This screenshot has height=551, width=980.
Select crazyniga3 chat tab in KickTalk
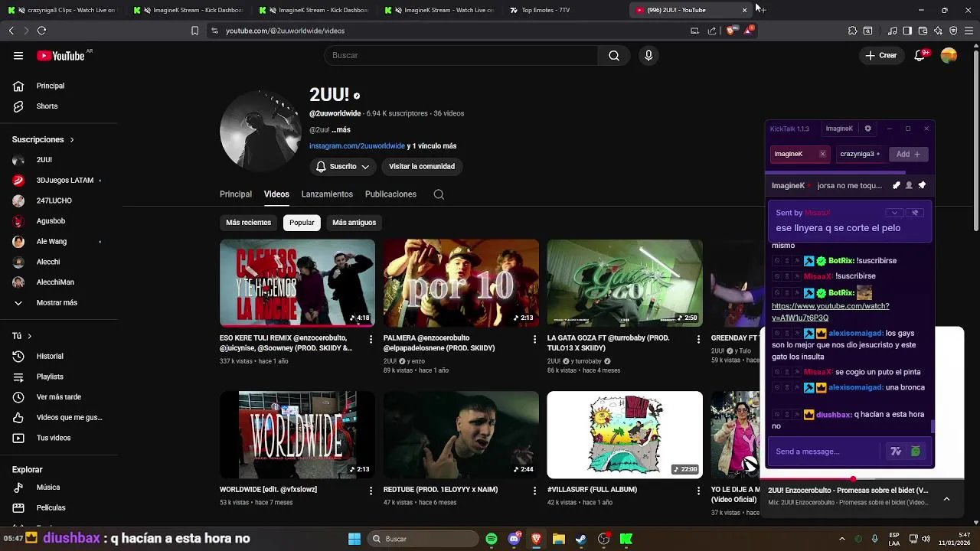[x=862, y=154]
